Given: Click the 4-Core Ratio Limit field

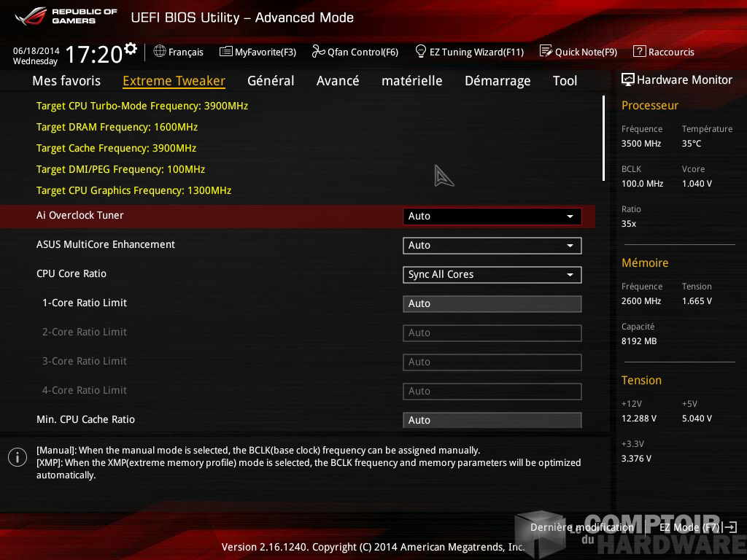Looking at the screenshot, I should 492,391.
